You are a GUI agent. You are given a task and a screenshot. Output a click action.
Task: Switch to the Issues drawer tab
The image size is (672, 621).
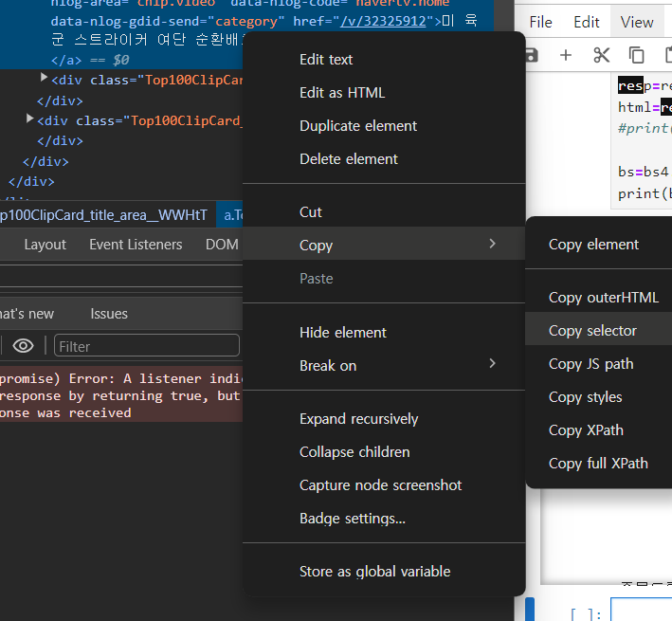(x=109, y=314)
